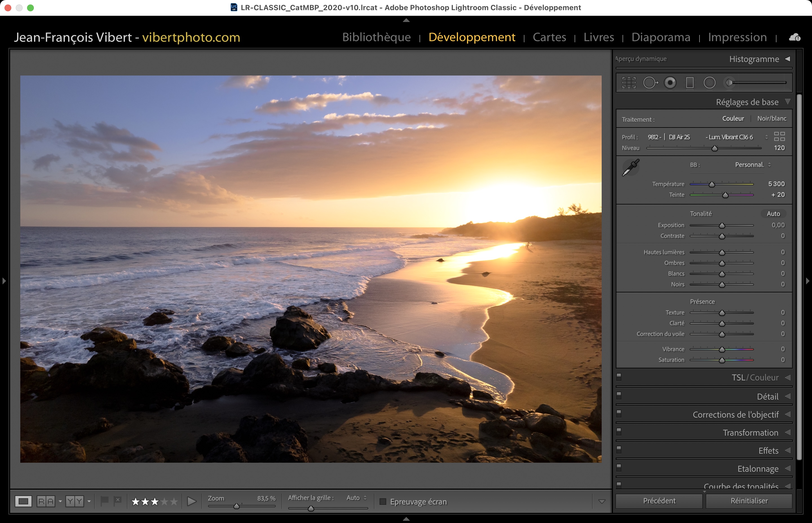
Task: Select the Radial filter tool
Action: click(x=709, y=83)
